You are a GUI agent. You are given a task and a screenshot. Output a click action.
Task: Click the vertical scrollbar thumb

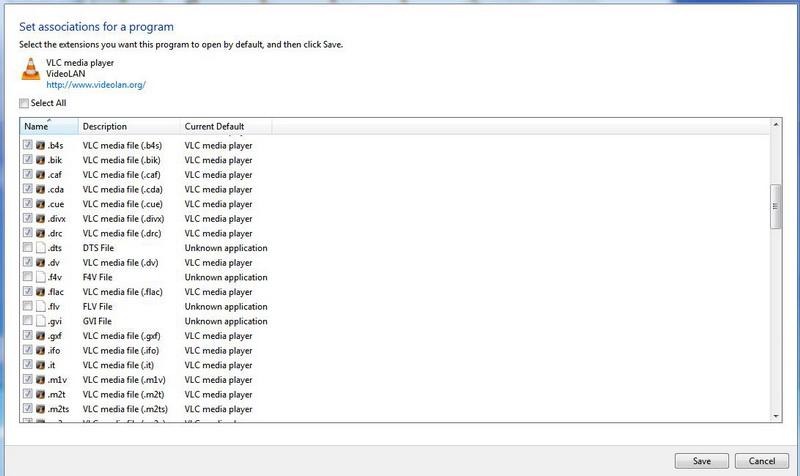(776, 207)
